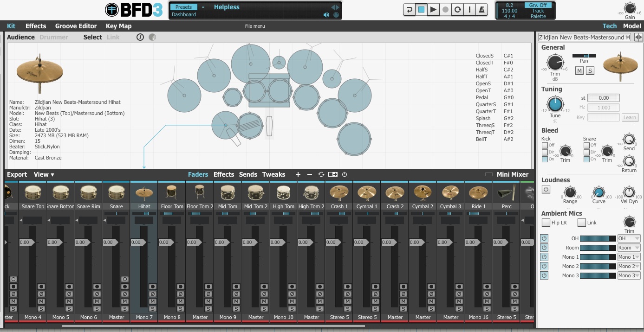
Task: Click the minus icon in mixer toolbar
Action: [x=310, y=174]
